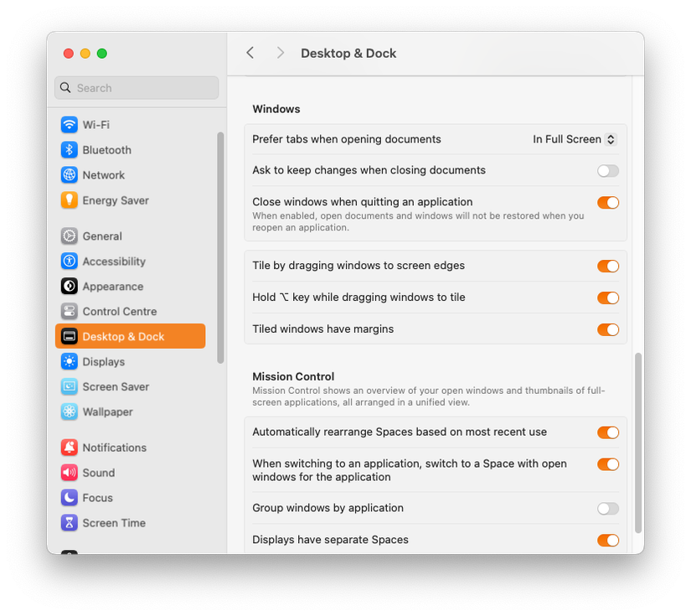This screenshot has width=691, height=616.
Task: Click the back navigation chevron
Action: click(250, 52)
